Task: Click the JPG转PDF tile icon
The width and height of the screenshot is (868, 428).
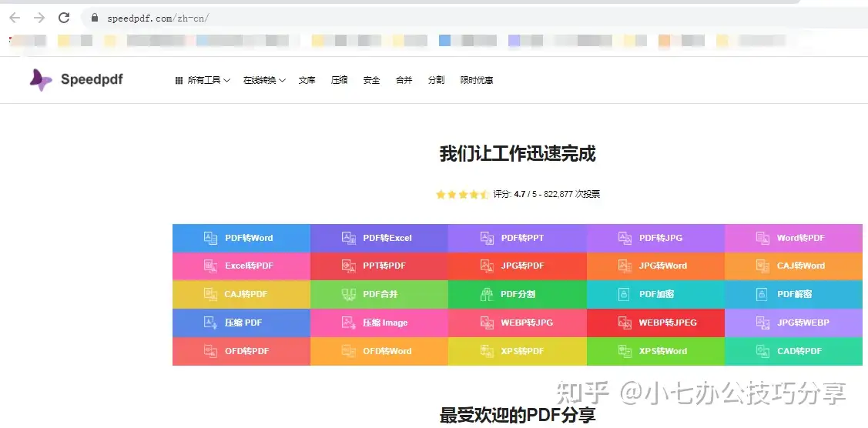Action: [487, 266]
